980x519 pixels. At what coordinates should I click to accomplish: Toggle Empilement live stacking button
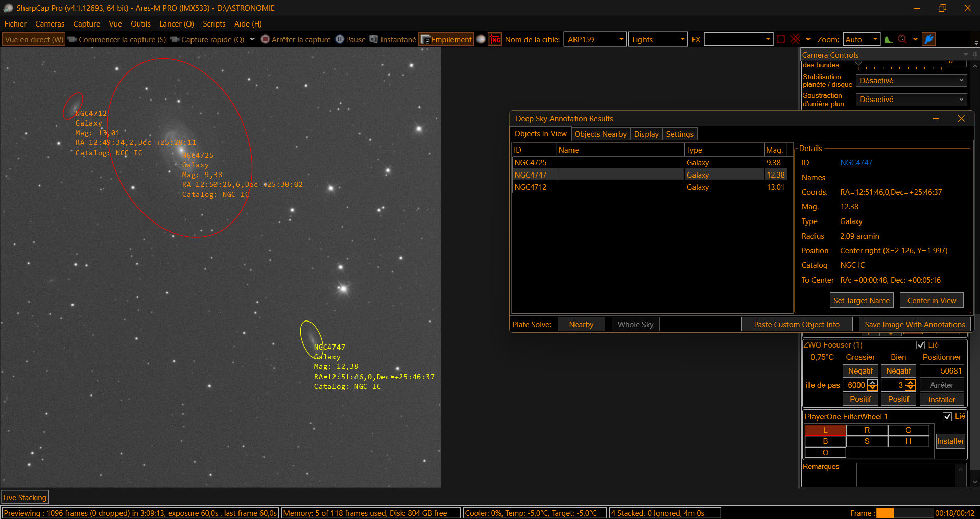click(x=446, y=39)
